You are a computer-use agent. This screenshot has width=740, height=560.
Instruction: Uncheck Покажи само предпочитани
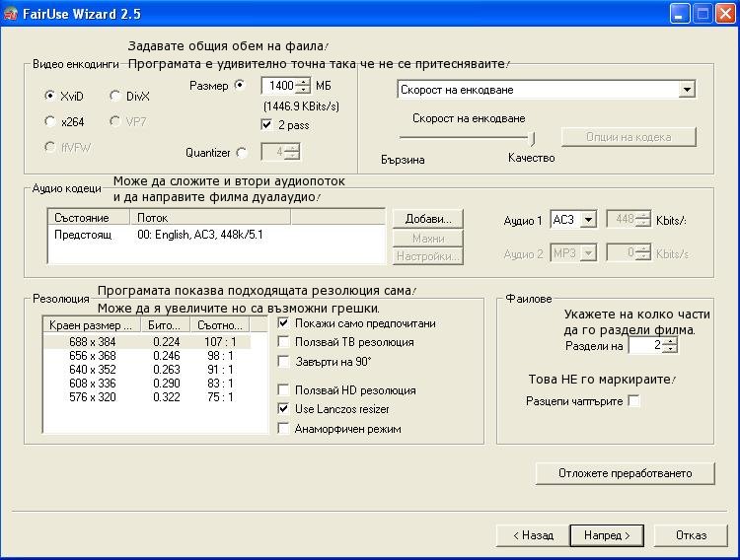pyautogui.click(x=283, y=323)
